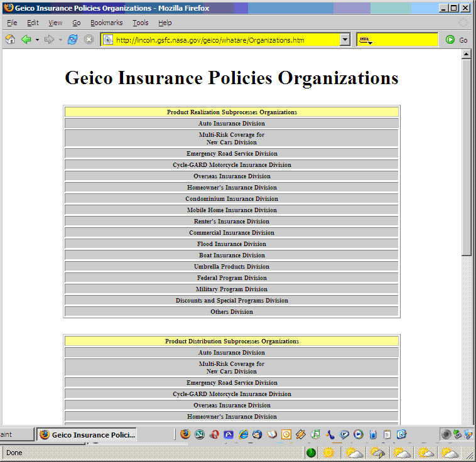Launch Internet Explorer from quick launch
476x462 pixels.
point(243,434)
